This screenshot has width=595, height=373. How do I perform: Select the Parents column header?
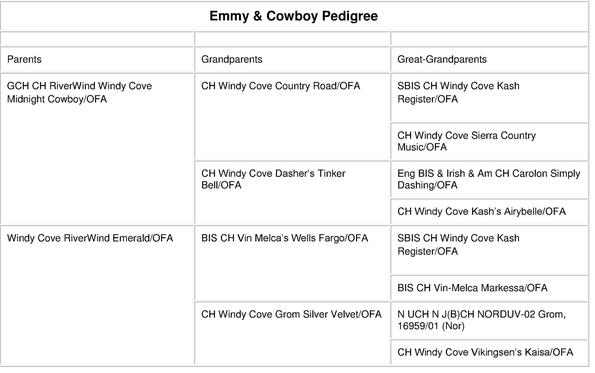(x=24, y=59)
